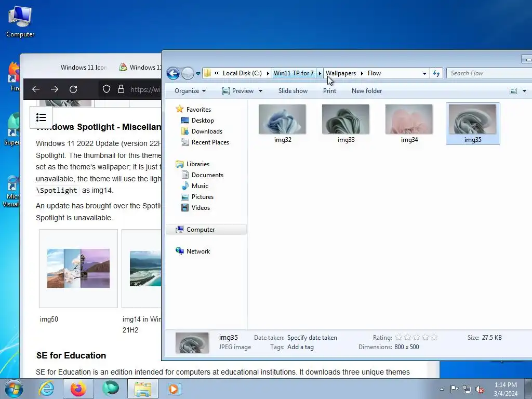The width and height of the screenshot is (532, 399).
Task: Click the img35 preview in details pane
Action: pos(192,343)
